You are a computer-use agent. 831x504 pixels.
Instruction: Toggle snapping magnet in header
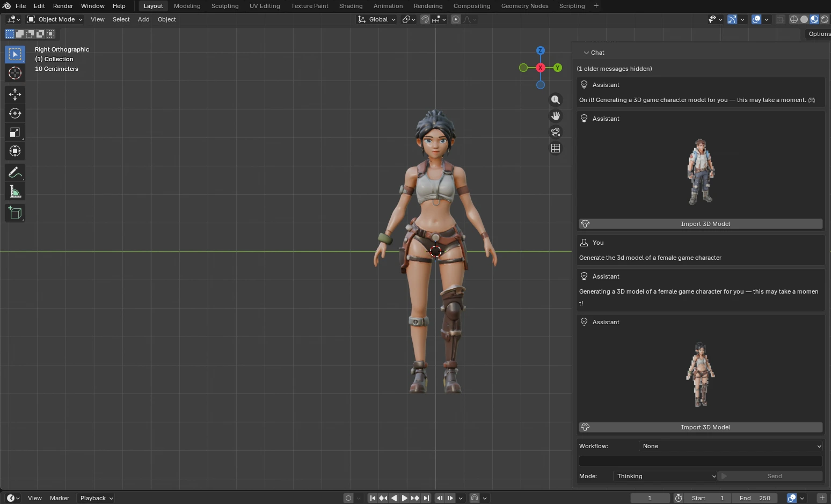[x=425, y=19]
